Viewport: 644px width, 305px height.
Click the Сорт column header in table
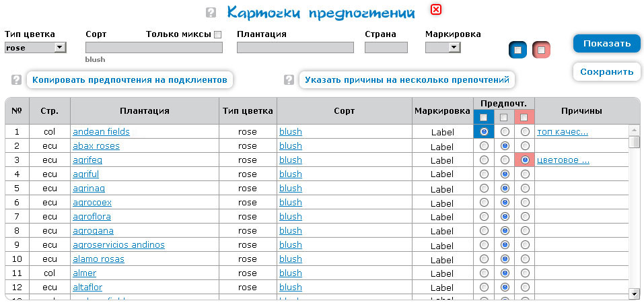click(x=344, y=111)
